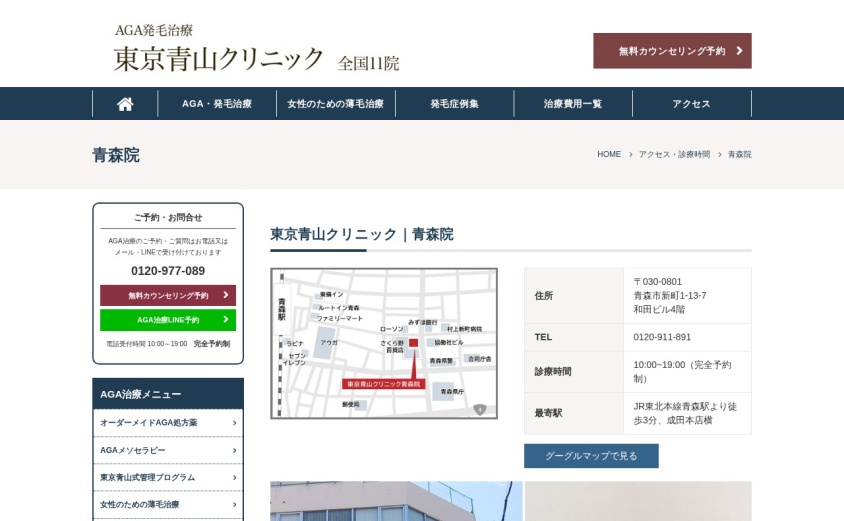
Task: Open sidebar 女性のための薄毛治療 menu item
Action: pyautogui.click(x=168, y=505)
